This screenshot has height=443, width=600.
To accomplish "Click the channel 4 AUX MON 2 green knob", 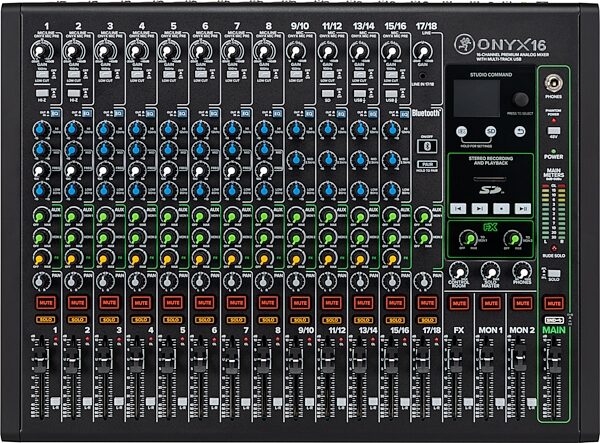I will point(137,238).
